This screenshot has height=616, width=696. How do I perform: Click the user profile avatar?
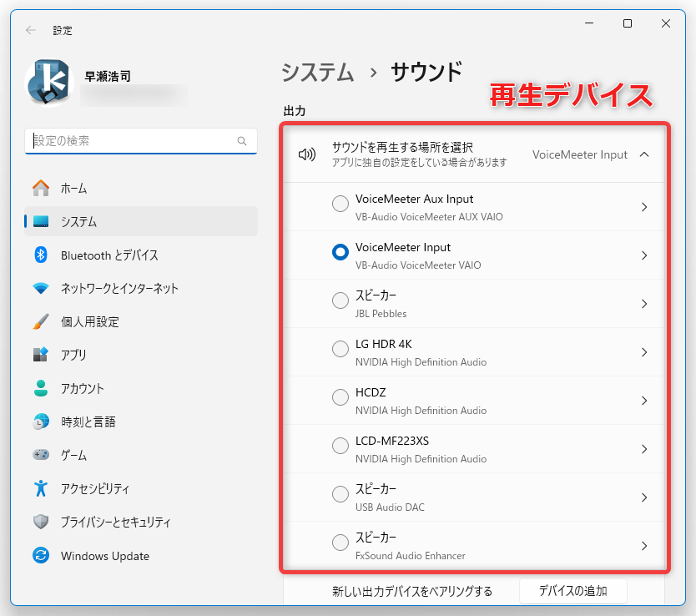[x=49, y=83]
